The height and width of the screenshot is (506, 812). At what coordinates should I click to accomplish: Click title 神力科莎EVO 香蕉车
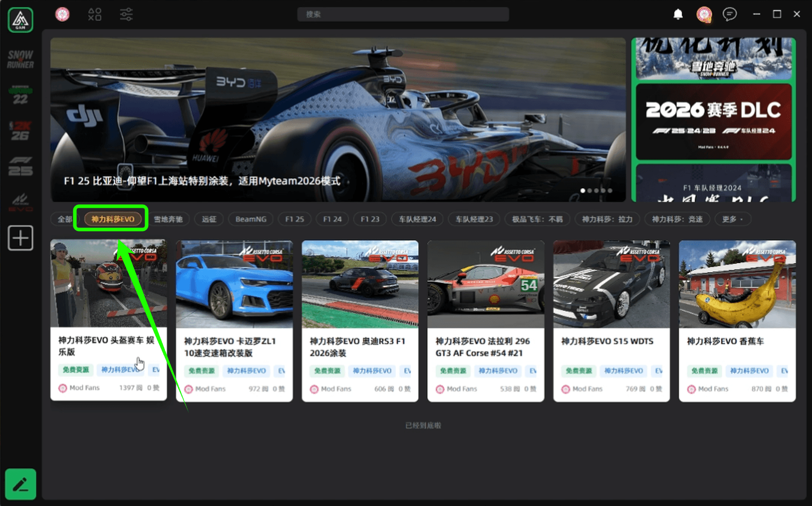click(x=725, y=341)
